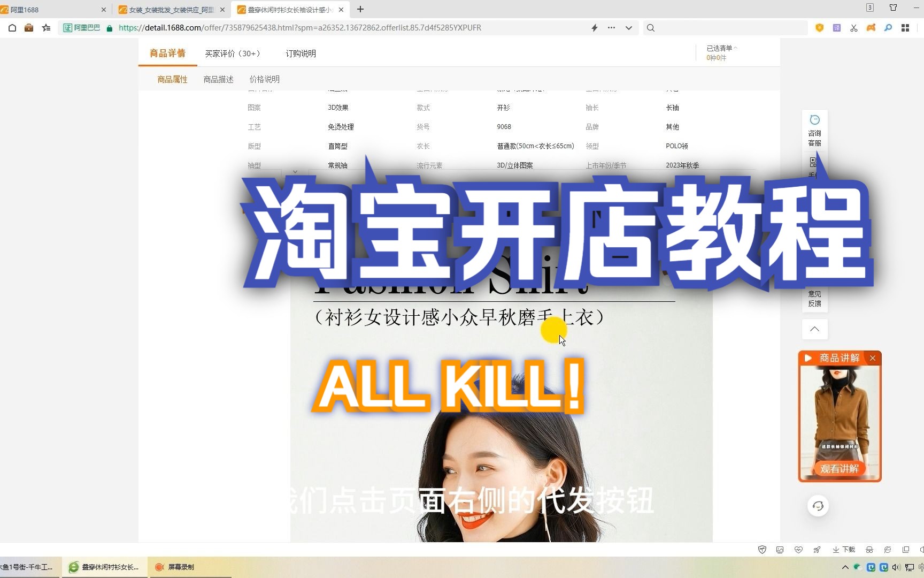
Task: Click the lightning speed-mode icon in address bar
Action: [594, 28]
